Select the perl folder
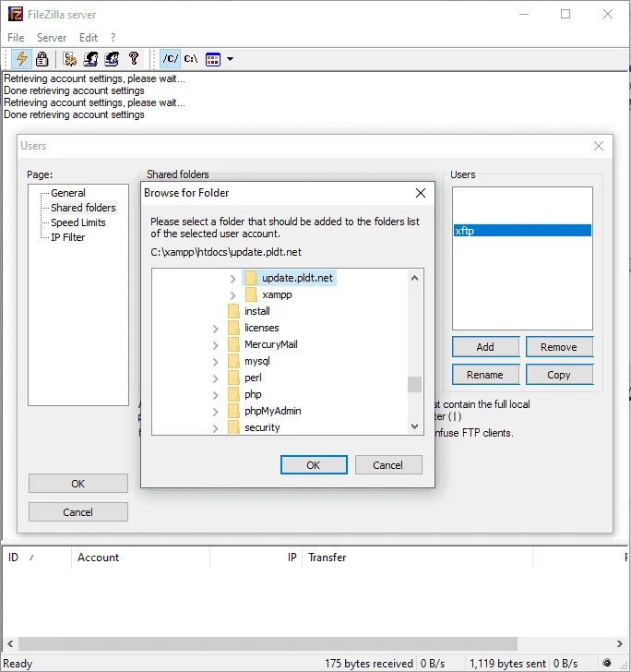The image size is (631, 672). (x=253, y=378)
